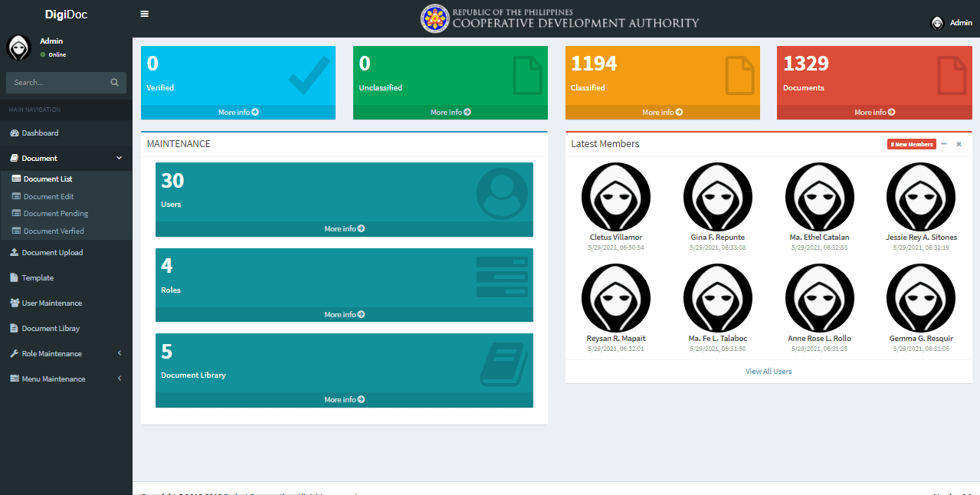Click the 1329 Documents count
Screen dimensions: 980x495
click(x=806, y=64)
